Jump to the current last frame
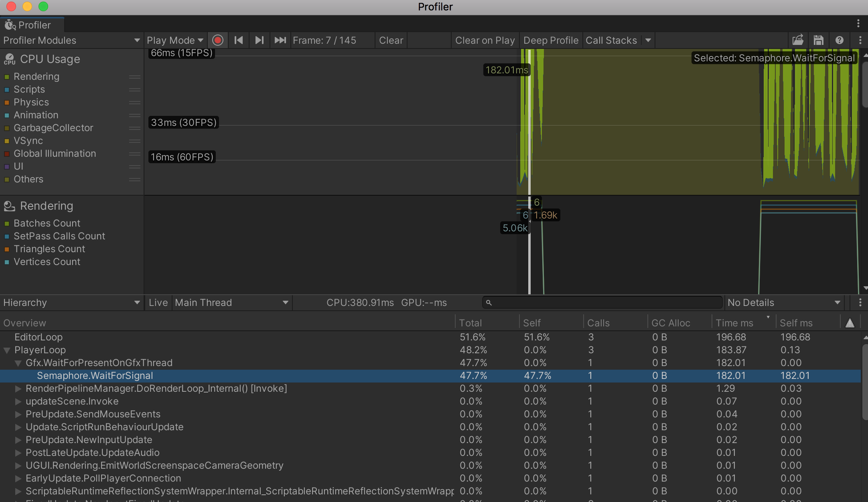Image resolution: width=868 pixels, height=502 pixels. [x=280, y=40]
